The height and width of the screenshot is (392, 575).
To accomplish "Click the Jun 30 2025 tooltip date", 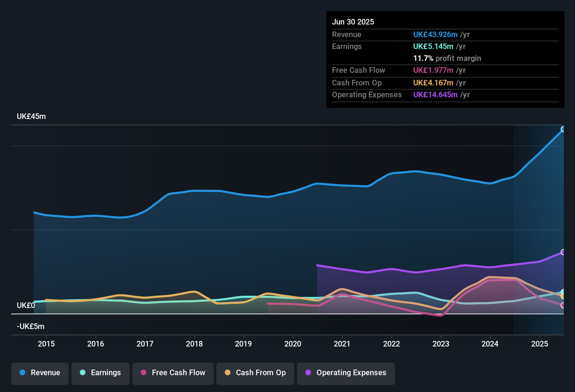I will pos(353,22).
